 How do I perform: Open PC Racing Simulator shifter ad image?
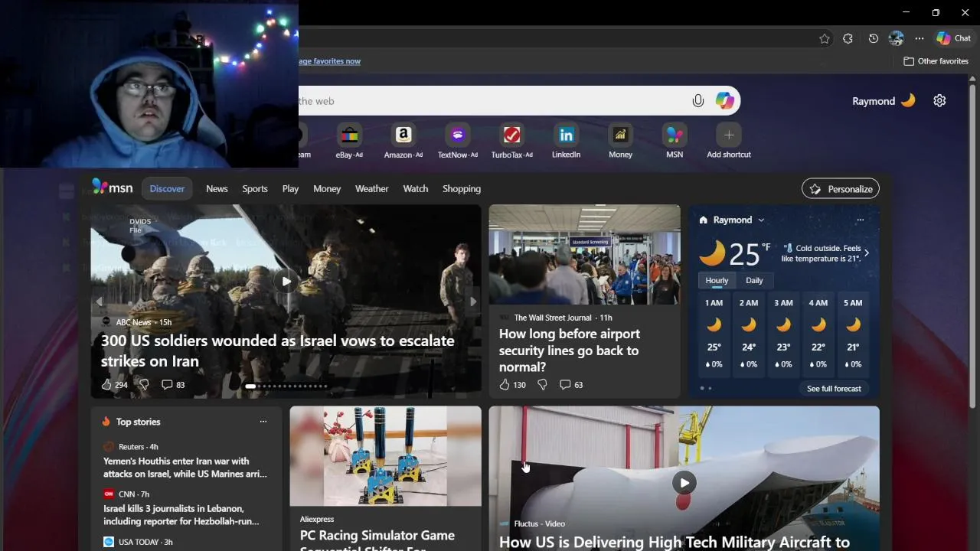(x=386, y=456)
